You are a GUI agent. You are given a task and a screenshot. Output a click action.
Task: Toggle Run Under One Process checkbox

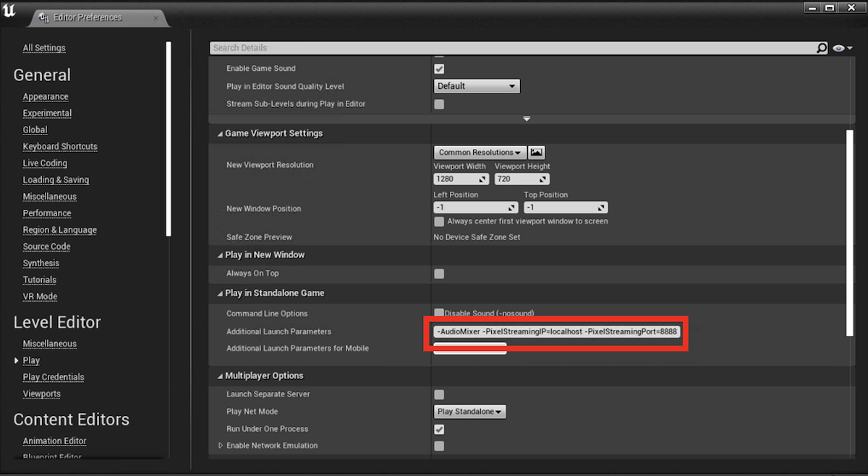pyautogui.click(x=439, y=429)
